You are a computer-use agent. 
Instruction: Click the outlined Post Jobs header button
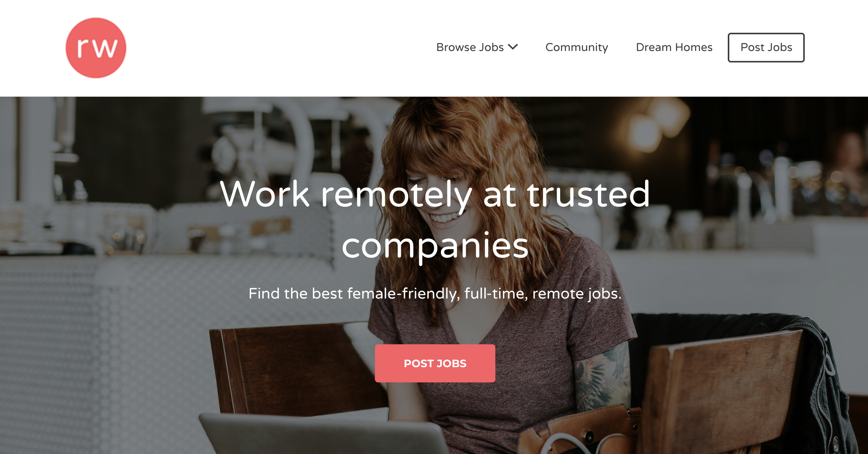(766, 48)
